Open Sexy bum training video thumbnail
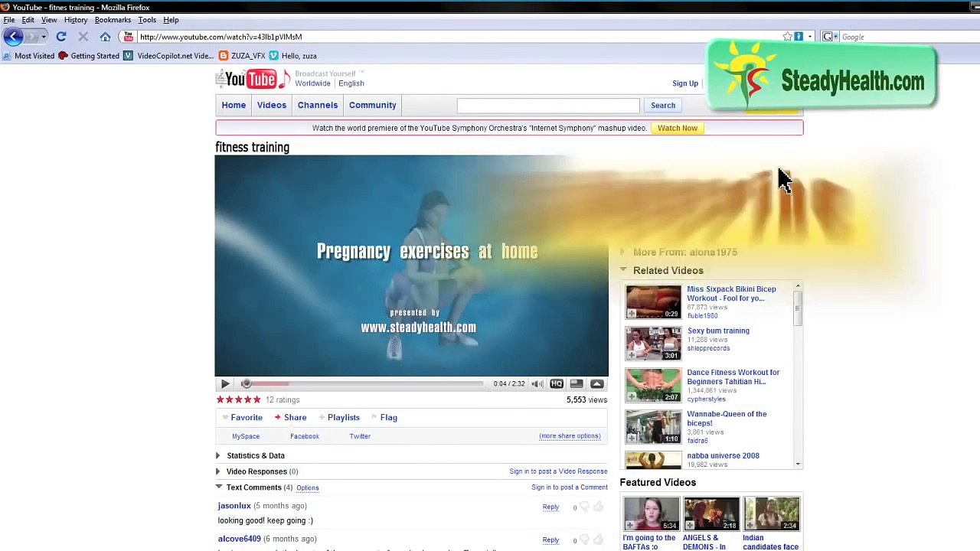 tap(653, 344)
